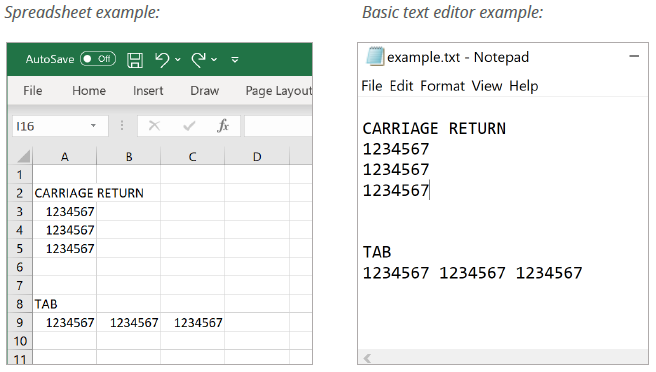Click the Redo arrow icon
The width and height of the screenshot is (656, 372).
[x=198, y=59]
